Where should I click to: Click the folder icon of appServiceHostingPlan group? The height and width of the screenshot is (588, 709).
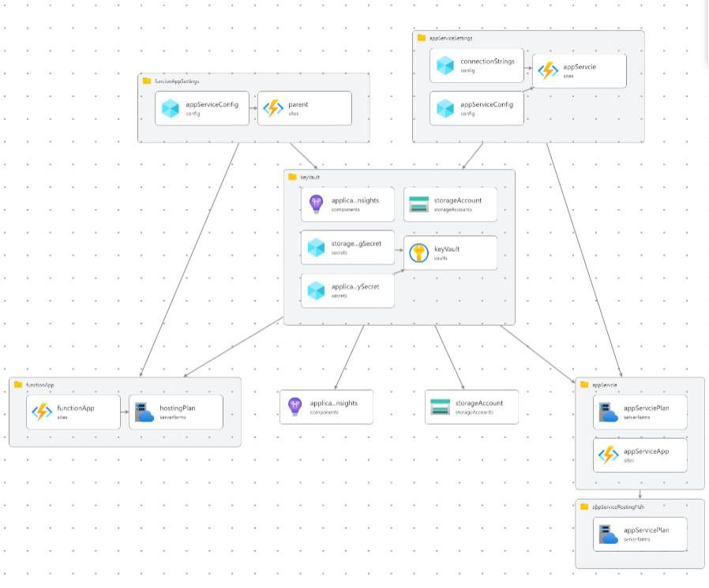click(x=584, y=507)
